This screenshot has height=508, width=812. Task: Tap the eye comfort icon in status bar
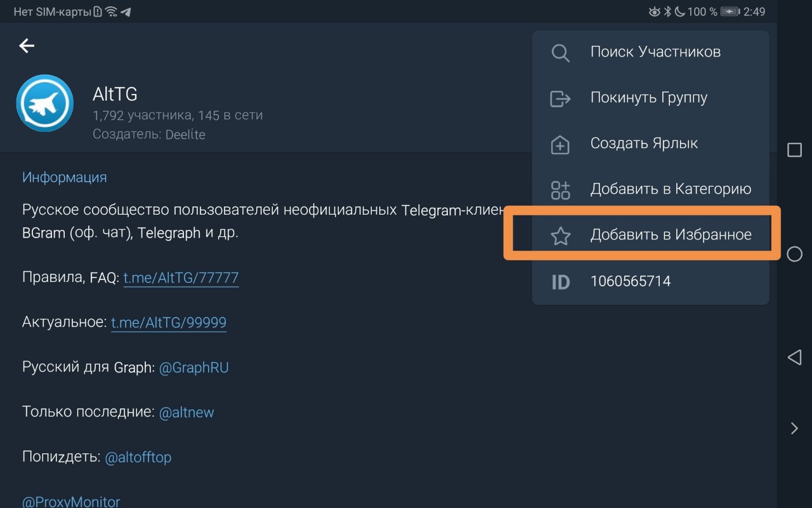654,11
